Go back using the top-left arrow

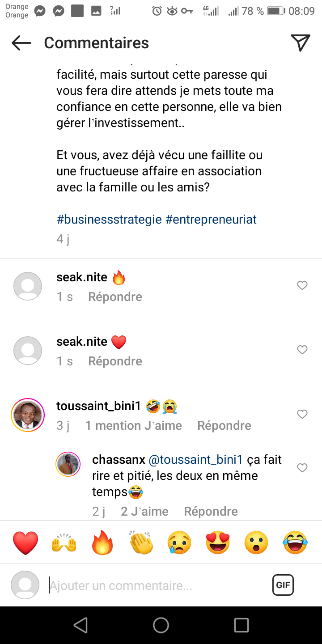tap(21, 43)
